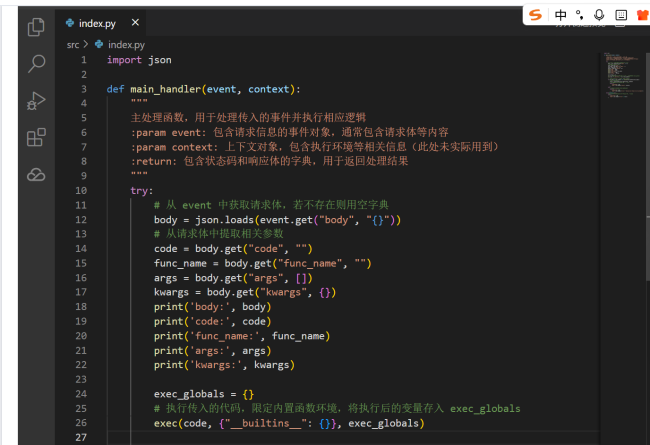This screenshot has height=445, width=650.
Task: Open the cloud icon in activity bar
Action: click(36, 175)
